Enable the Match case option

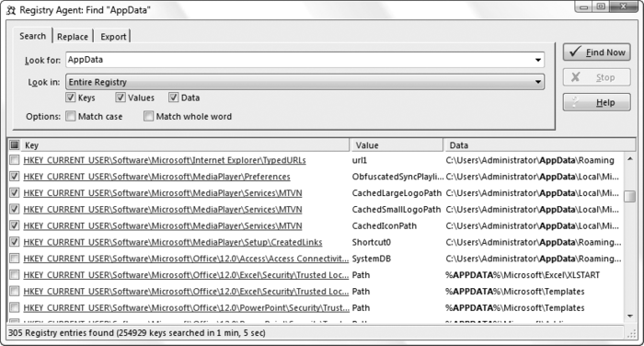pos(70,116)
